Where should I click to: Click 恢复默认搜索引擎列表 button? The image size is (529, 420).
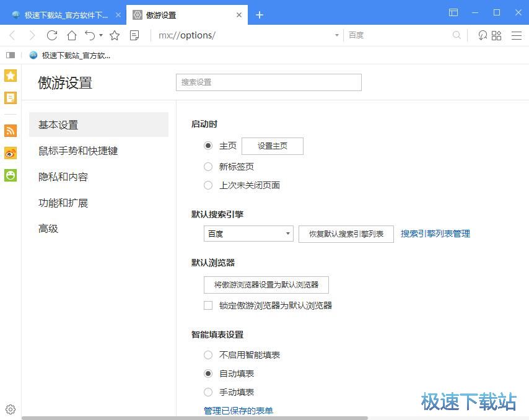[x=346, y=234]
